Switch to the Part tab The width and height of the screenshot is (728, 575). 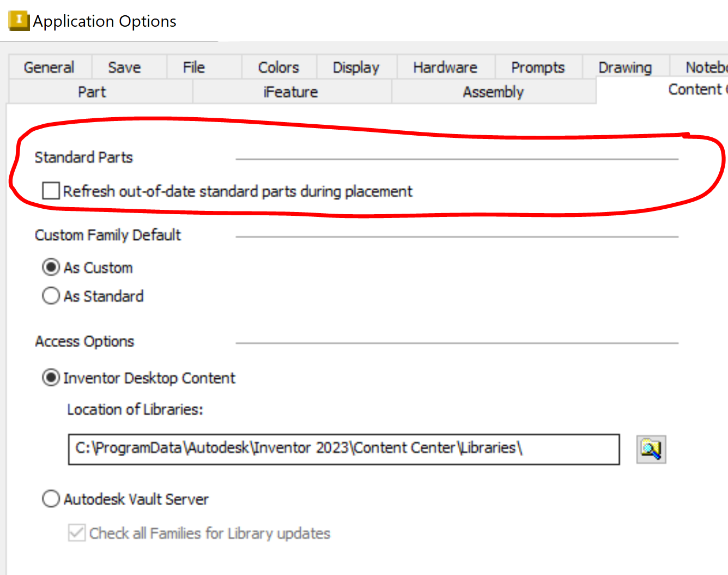tap(92, 92)
